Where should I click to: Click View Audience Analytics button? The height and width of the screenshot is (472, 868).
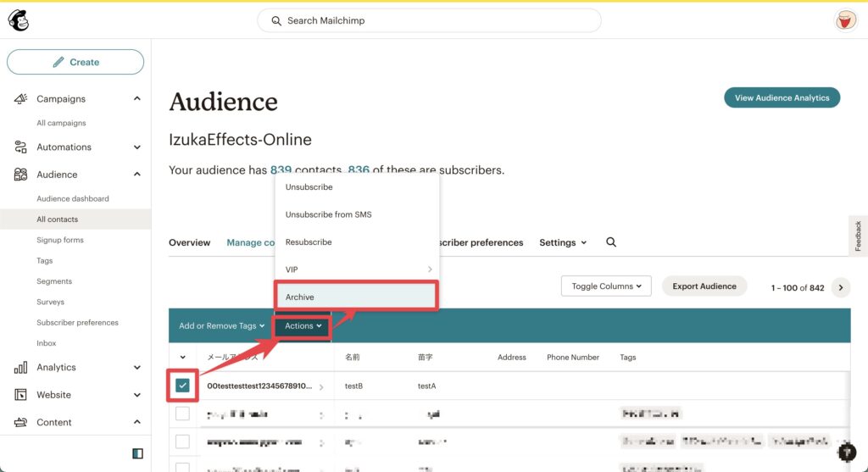point(782,98)
